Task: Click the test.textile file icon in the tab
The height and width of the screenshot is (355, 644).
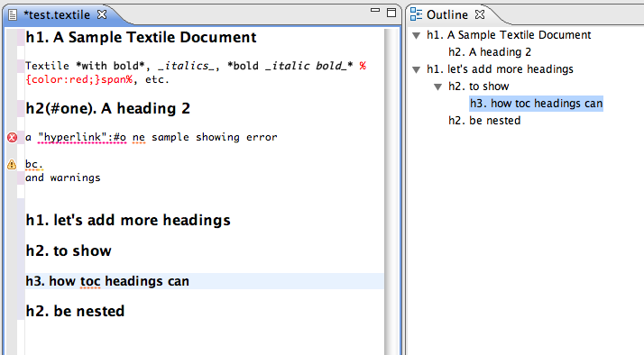Action: pos(13,15)
